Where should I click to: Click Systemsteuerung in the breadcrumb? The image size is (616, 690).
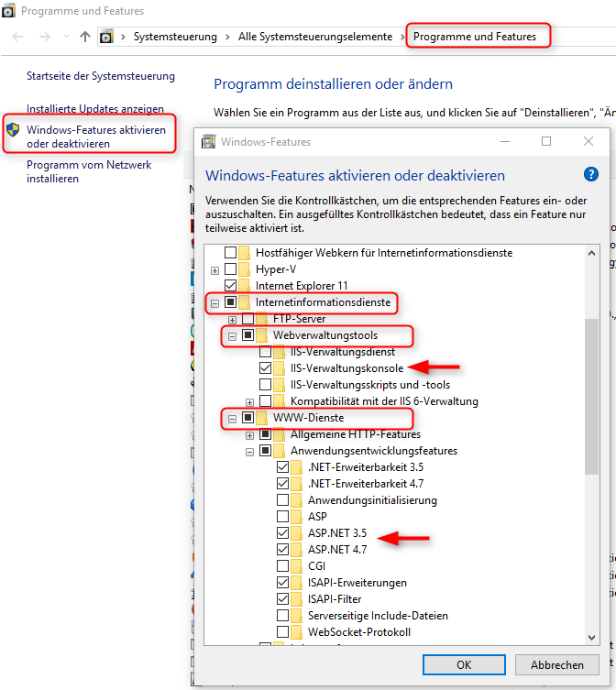[175, 37]
